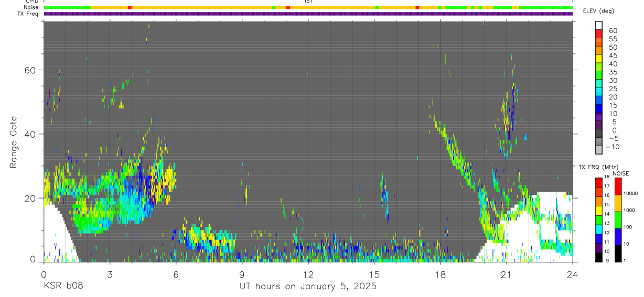
Task: Click the red 10000 swatch in NOISE colorbar
Action: (618, 186)
